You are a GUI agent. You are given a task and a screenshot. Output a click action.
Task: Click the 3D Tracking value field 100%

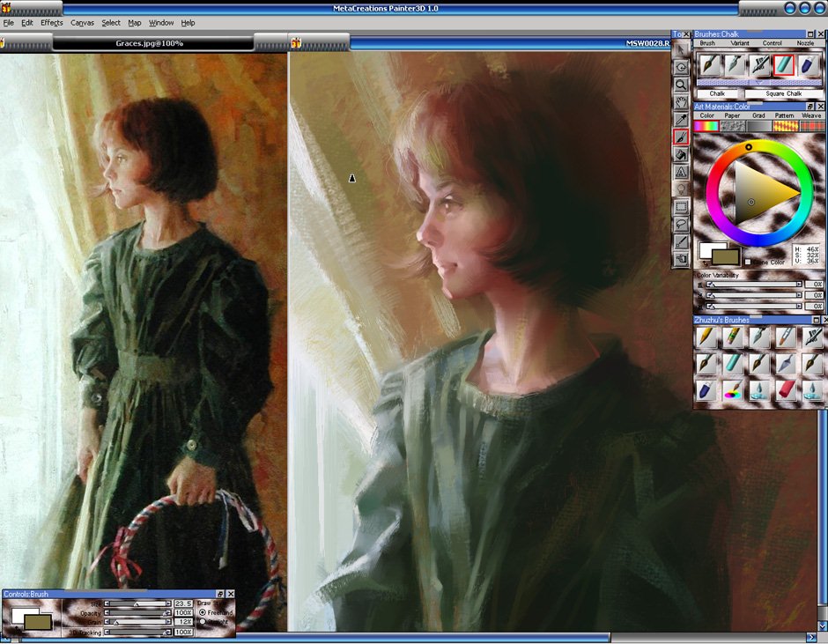click(x=183, y=632)
